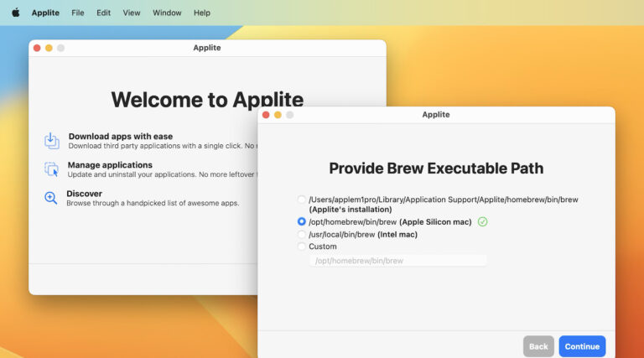The height and width of the screenshot is (358, 644).
Task: Click the Back button
Action: point(538,346)
